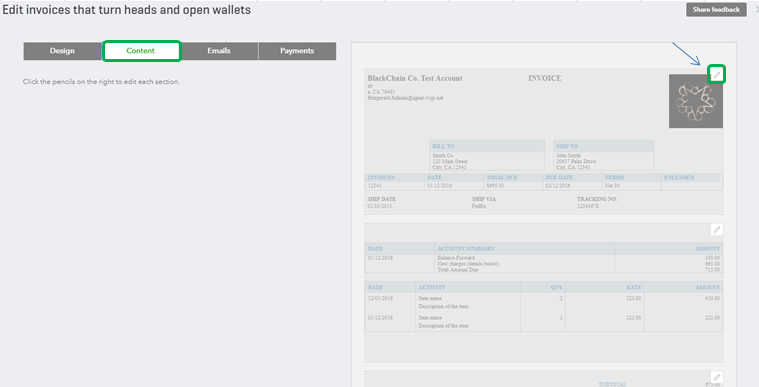Click the 450.00 amount cell
The height and width of the screenshot is (387, 759).
(x=712, y=298)
